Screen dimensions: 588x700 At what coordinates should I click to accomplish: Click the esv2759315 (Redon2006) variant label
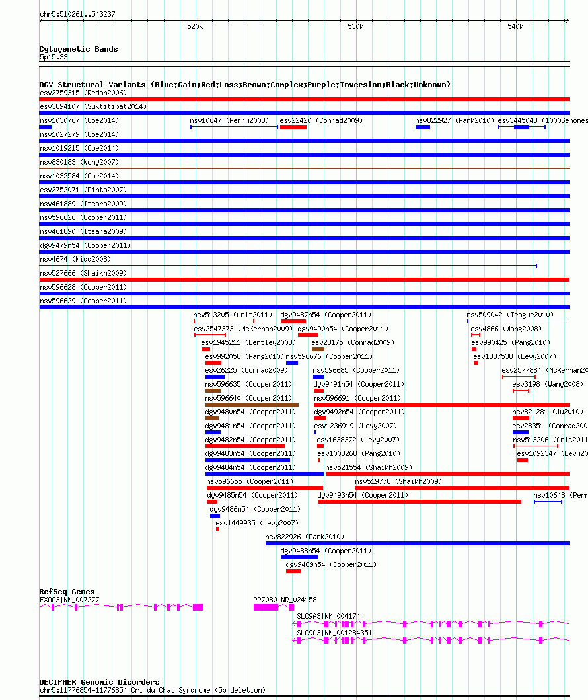[x=83, y=93]
